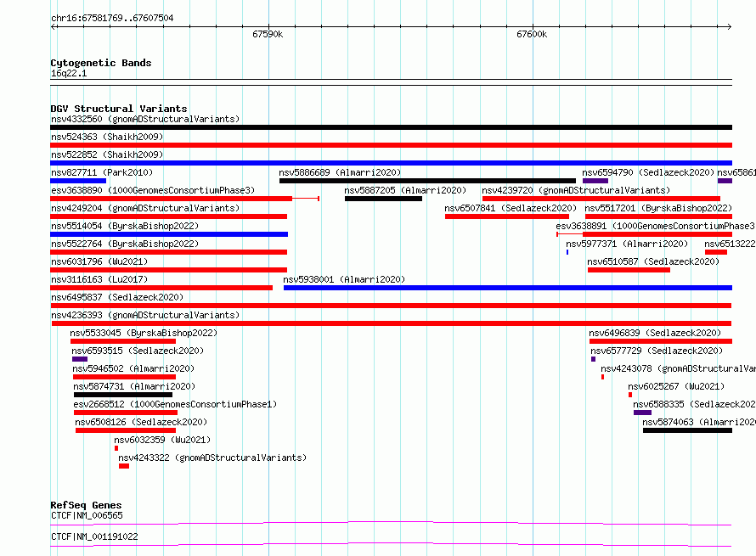
Task: Open nsv5886689 (Almarri2020) variant label
Action: pos(340,172)
